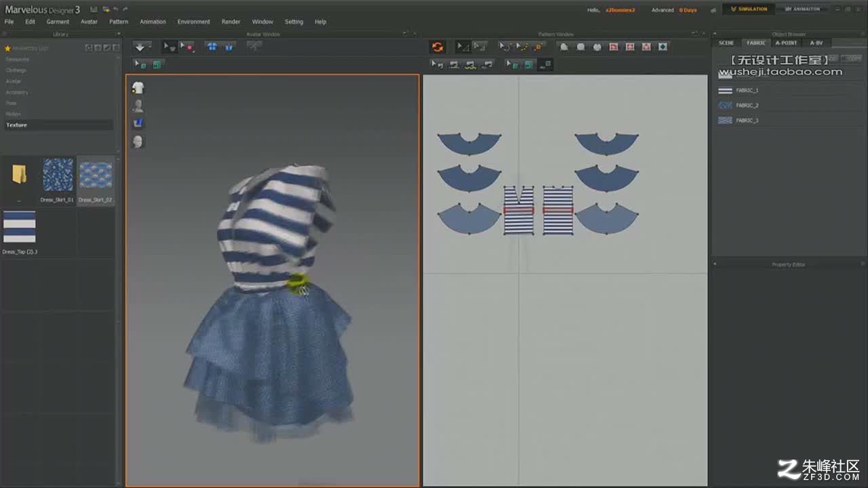Open the Avatar menu
Image resolution: width=868 pixels, height=488 pixels.
pyautogui.click(x=89, y=22)
